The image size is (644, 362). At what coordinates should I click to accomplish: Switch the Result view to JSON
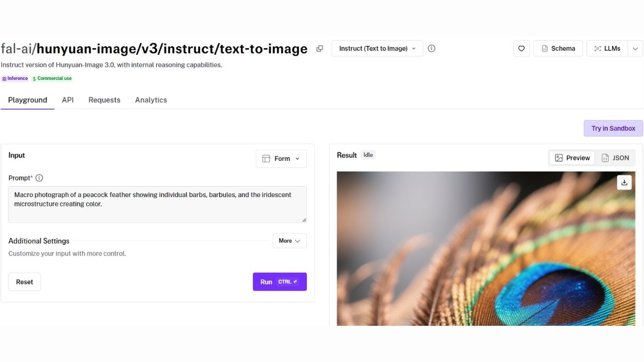tap(616, 157)
